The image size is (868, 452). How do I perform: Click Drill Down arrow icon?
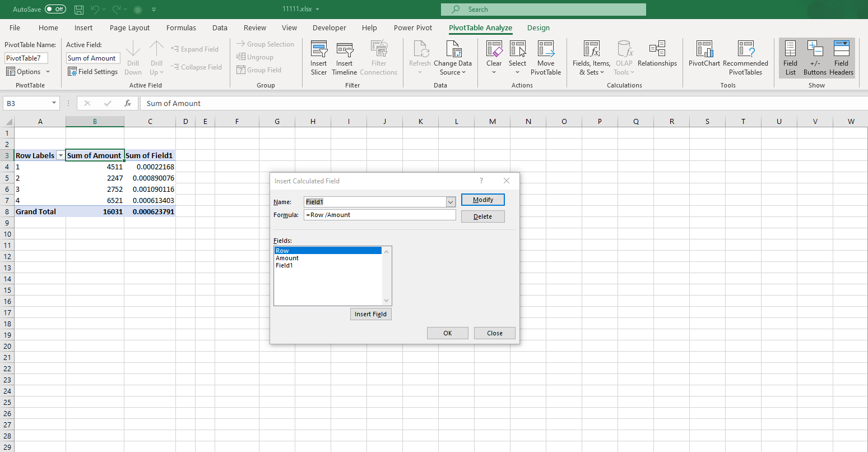pos(133,49)
